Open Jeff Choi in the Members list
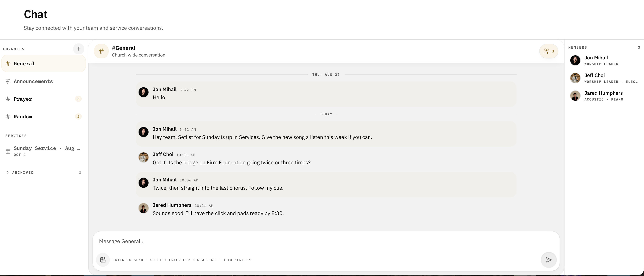This screenshot has height=276, width=644. click(604, 78)
